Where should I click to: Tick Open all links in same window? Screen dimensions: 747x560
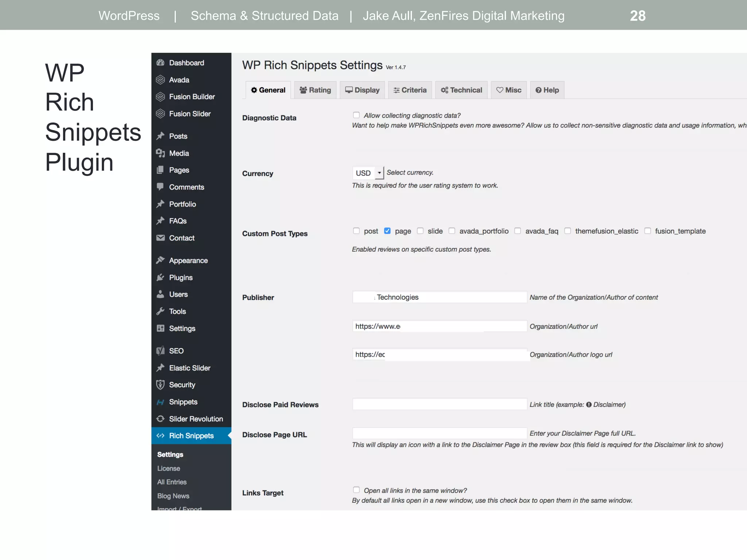click(x=356, y=490)
